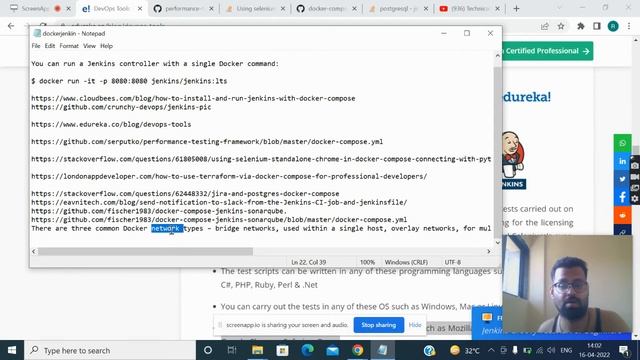Open the Windows Start menu
The height and width of the screenshot is (360, 640).
pyautogui.click(x=12, y=350)
